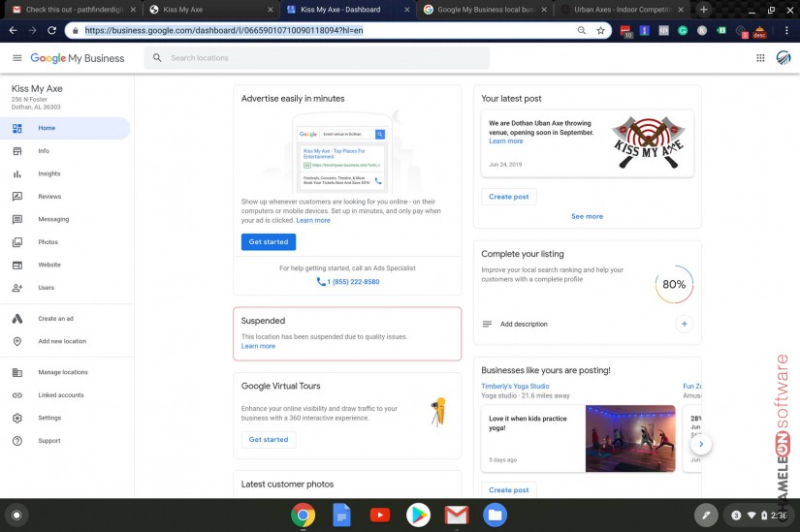Click See more under latest post
The image size is (800, 532).
(x=587, y=216)
